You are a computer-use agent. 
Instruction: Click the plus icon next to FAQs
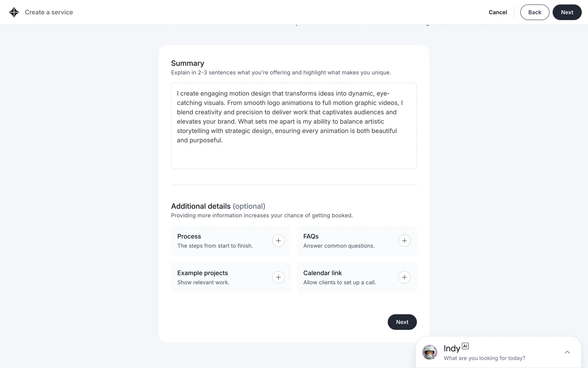click(404, 241)
